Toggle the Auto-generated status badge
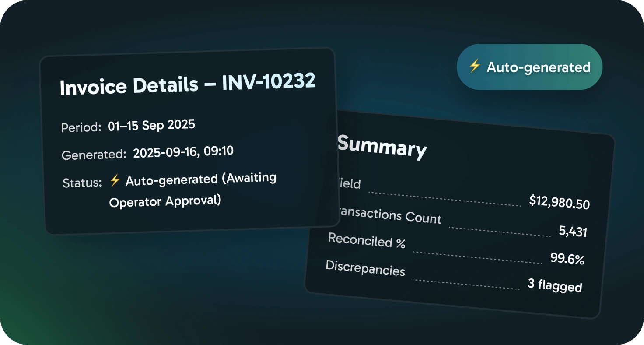 529,67
